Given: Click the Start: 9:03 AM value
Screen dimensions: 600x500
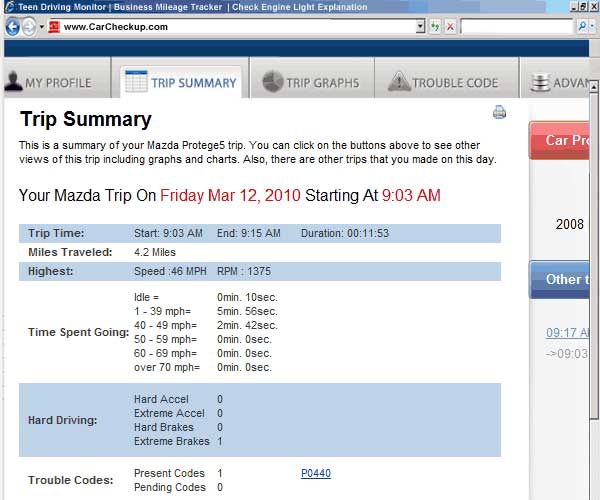Looking at the screenshot, I should 168,233.
